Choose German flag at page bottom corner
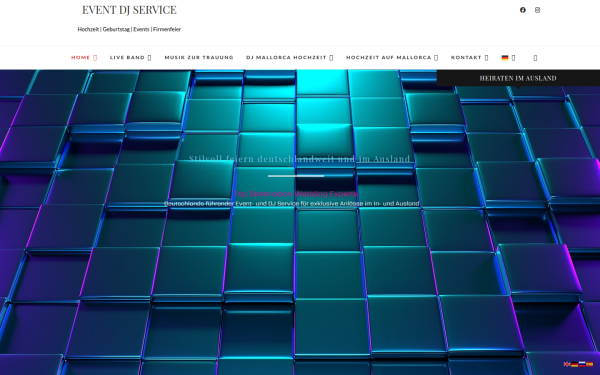The width and height of the screenshot is (600, 375). [x=574, y=364]
